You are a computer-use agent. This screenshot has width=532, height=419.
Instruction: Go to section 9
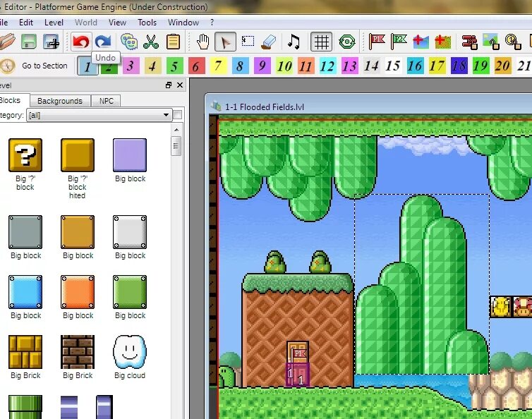coord(262,66)
